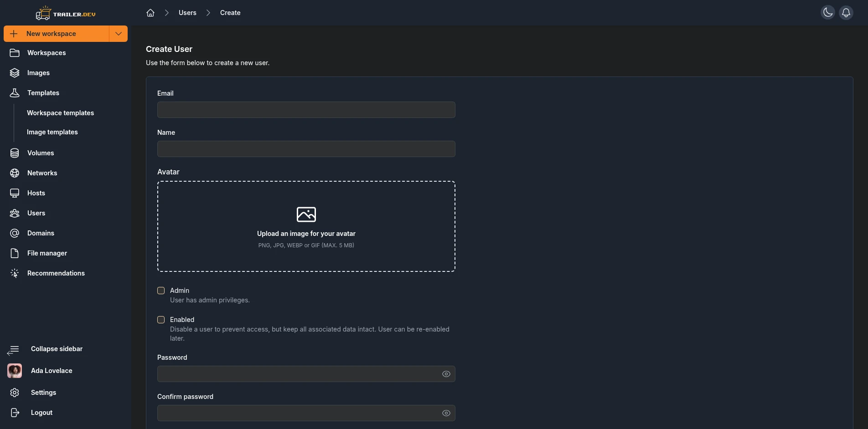Go to Networks page
The width and height of the screenshot is (868, 429).
(66, 173)
